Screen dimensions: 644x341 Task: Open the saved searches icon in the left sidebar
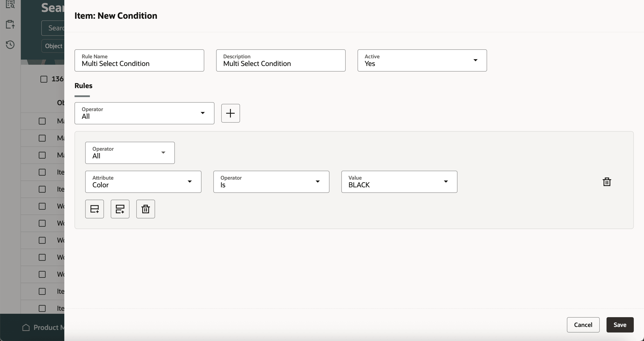click(10, 4)
